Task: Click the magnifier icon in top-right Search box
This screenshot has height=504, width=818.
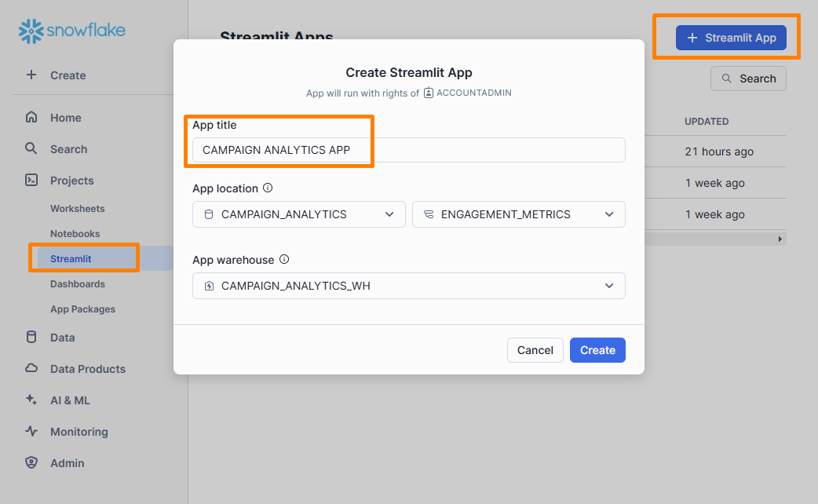Action: point(726,79)
